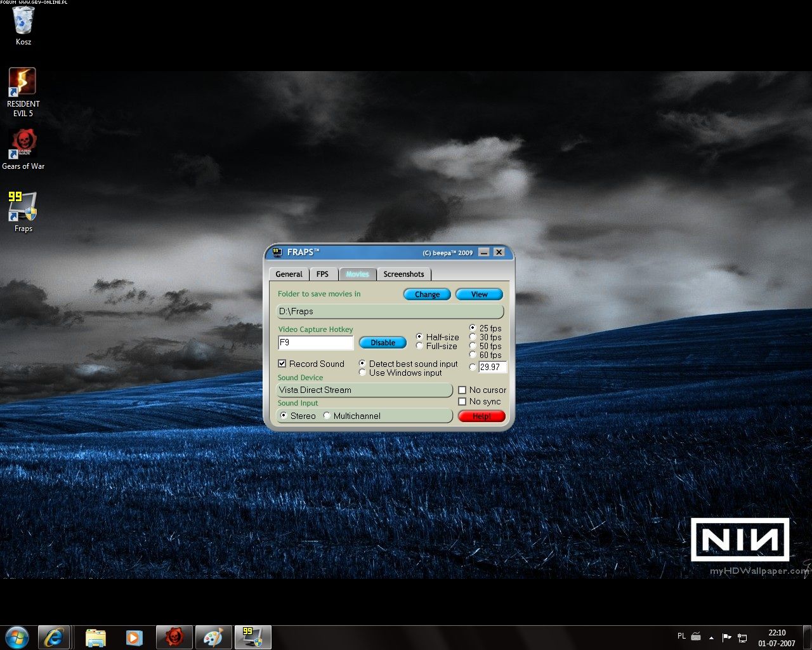Image resolution: width=812 pixels, height=650 pixels.
Task: Close the FRAPS window
Action: click(499, 252)
